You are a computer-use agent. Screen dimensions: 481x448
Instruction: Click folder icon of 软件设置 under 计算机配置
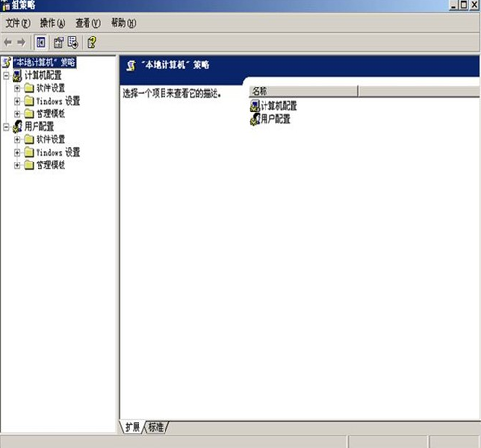29,87
